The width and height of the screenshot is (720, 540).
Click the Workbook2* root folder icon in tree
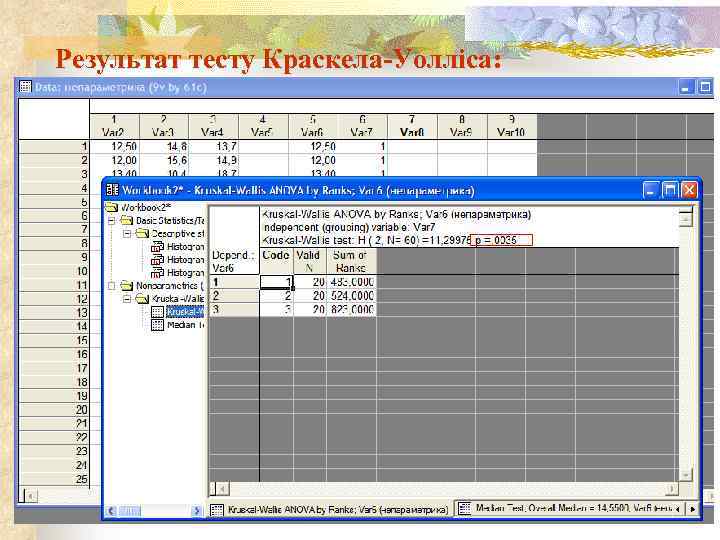click(x=112, y=208)
